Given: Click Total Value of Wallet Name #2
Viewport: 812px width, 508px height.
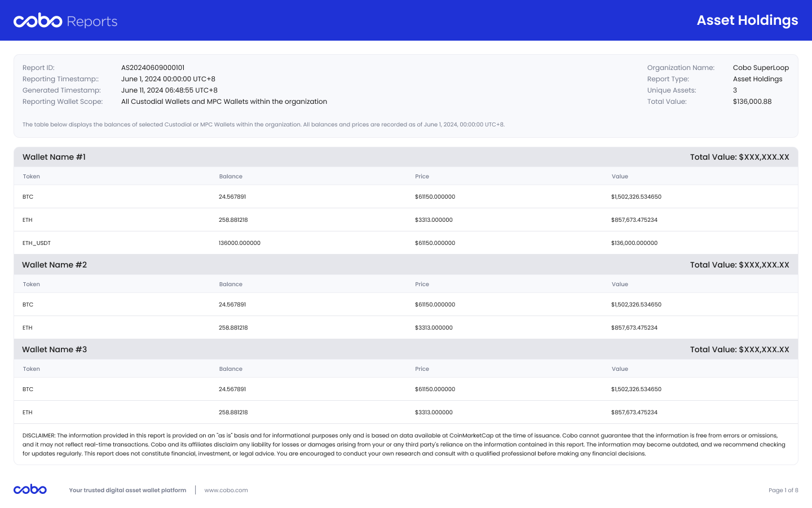Looking at the screenshot, I should 739,265.
